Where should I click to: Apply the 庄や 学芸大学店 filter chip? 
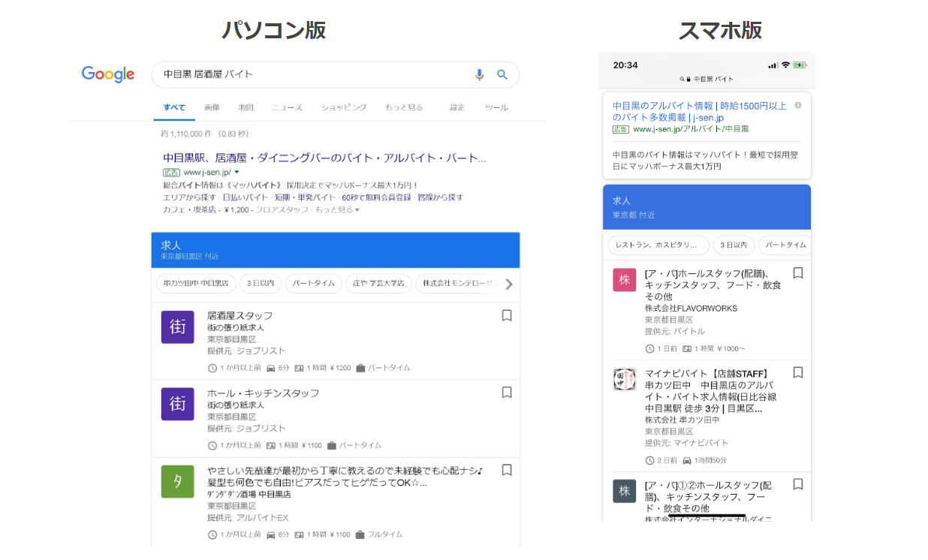point(378,284)
